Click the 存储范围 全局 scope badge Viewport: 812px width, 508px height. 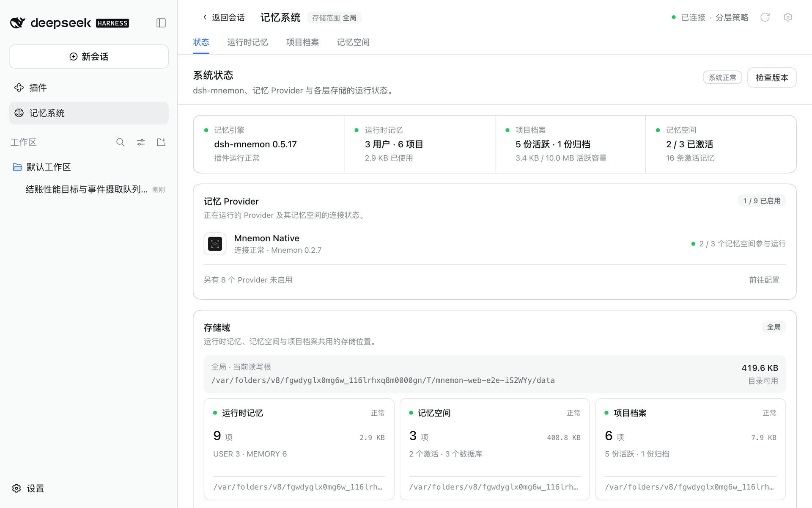tap(334, 18)
